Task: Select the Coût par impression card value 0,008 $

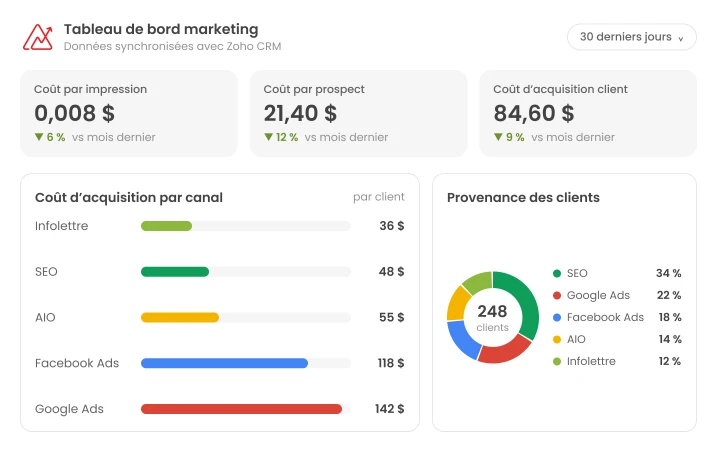Action: tap(75, 113)
